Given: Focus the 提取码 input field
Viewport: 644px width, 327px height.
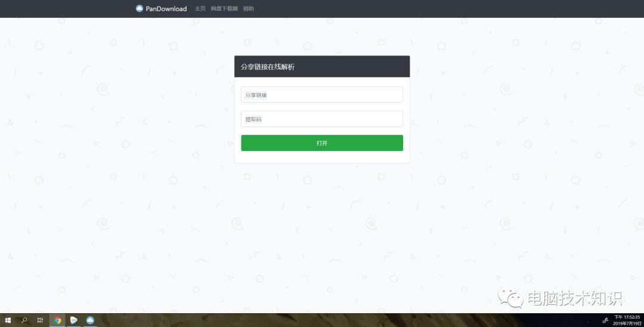Looking at the screenshot, I should tap(322, 119).
